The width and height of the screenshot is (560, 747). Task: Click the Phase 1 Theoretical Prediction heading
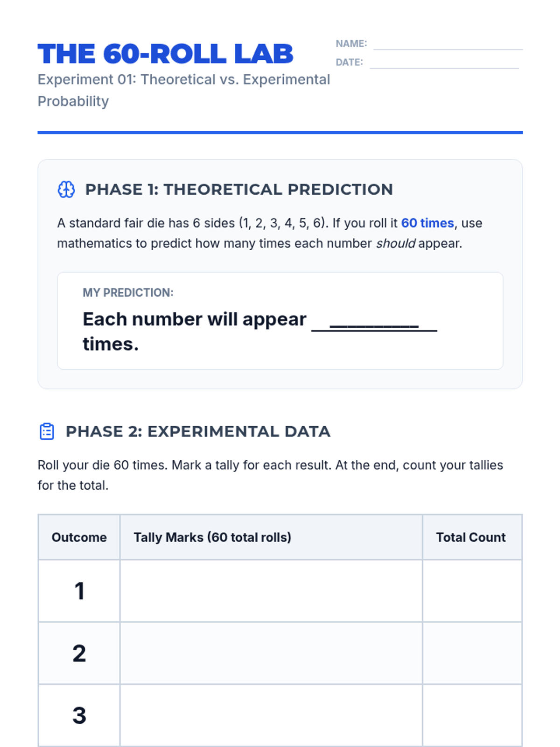click(239, 190)
